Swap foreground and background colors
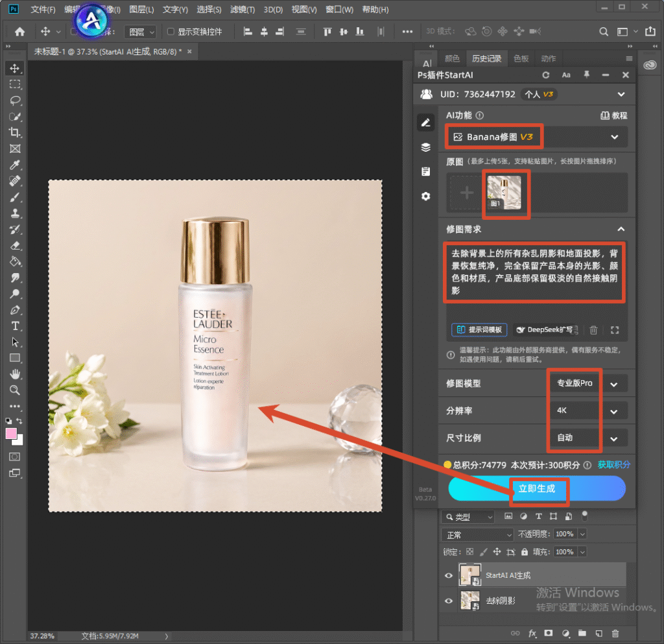The width and height of the screenshot is (664, 644). coord(19,420)
